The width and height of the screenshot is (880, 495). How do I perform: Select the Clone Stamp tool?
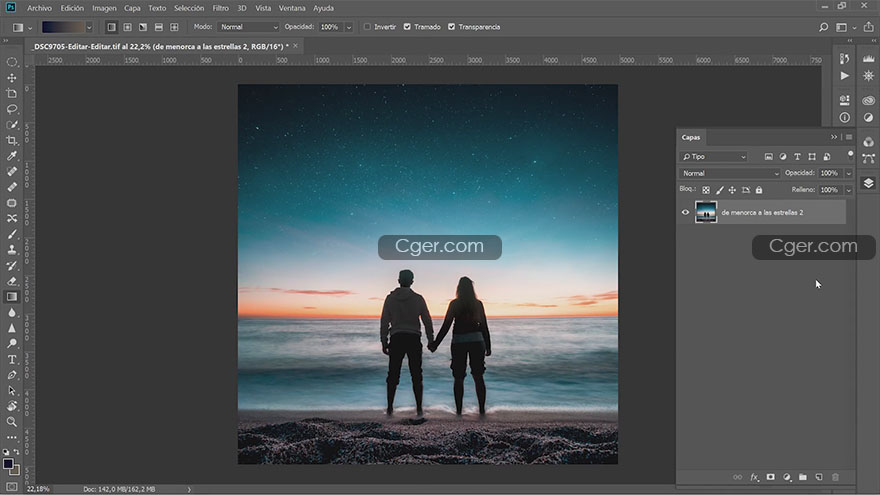(x=12, y=250)
